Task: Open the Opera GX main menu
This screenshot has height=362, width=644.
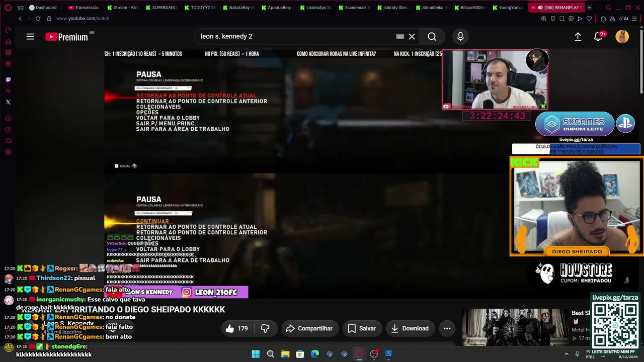Action: point(8,8)
